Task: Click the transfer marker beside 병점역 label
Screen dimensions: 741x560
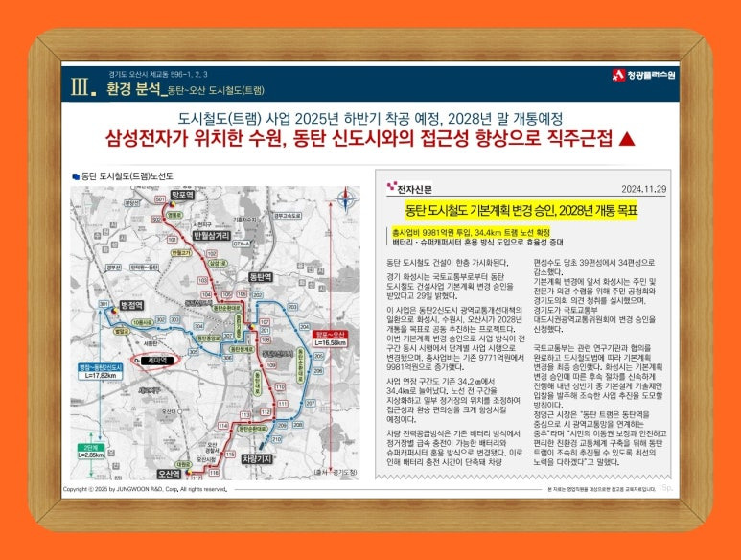Action: [x=114, y=311]
